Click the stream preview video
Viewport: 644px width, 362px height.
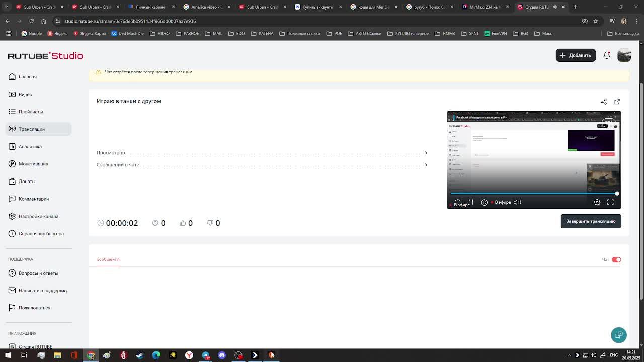click(x=534, y=160)
